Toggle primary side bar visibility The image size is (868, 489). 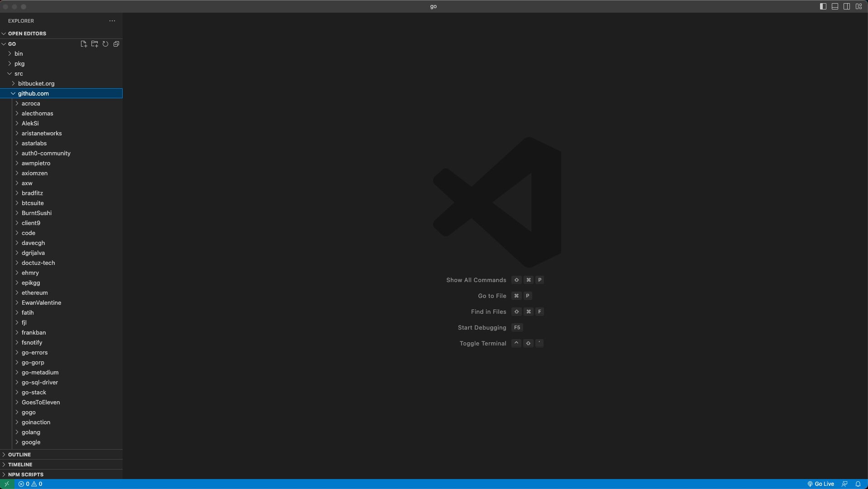coord(823,6)
